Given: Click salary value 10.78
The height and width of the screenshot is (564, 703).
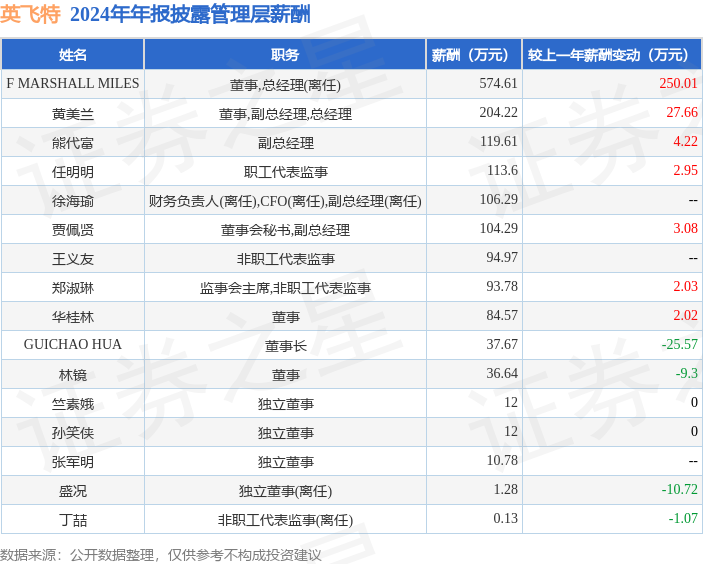Looking at the screenshot, I should click(502, 460).
